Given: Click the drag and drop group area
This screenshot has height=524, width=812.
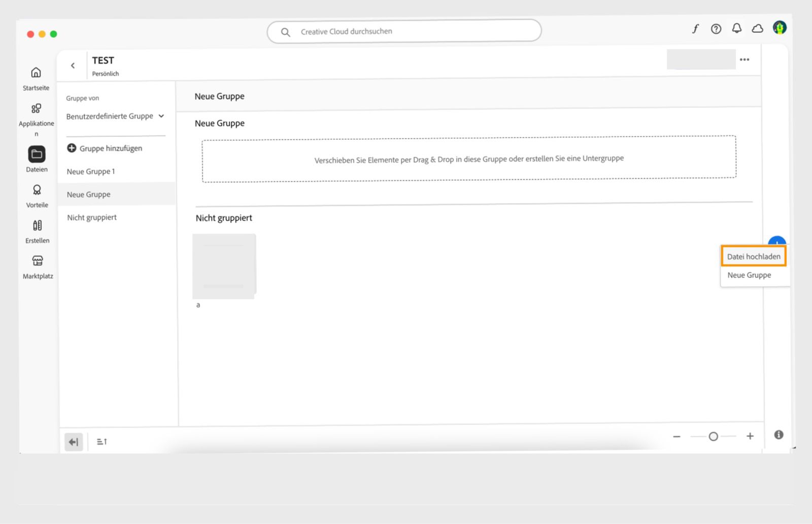Looking at the screenshot, I should point(469,159).
